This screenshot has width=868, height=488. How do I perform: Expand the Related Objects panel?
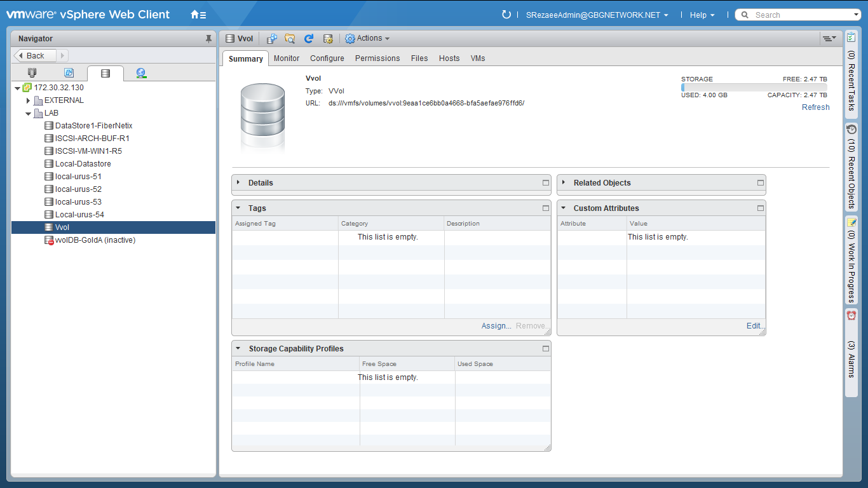[x=564, y=182]
